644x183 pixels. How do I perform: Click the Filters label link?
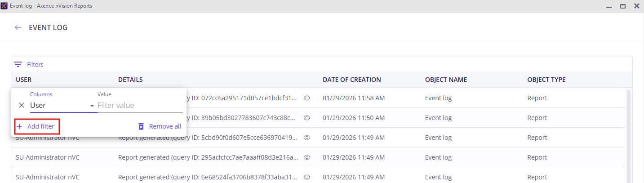pyautogui.click(x=35, y=64)
